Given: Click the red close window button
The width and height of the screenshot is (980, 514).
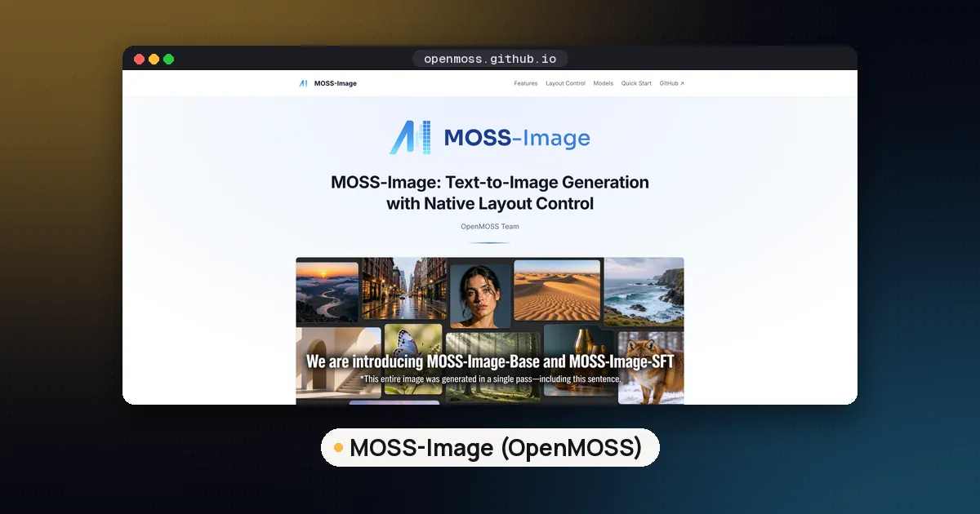Looking at the screenshot, I should [x=139, y=59].
